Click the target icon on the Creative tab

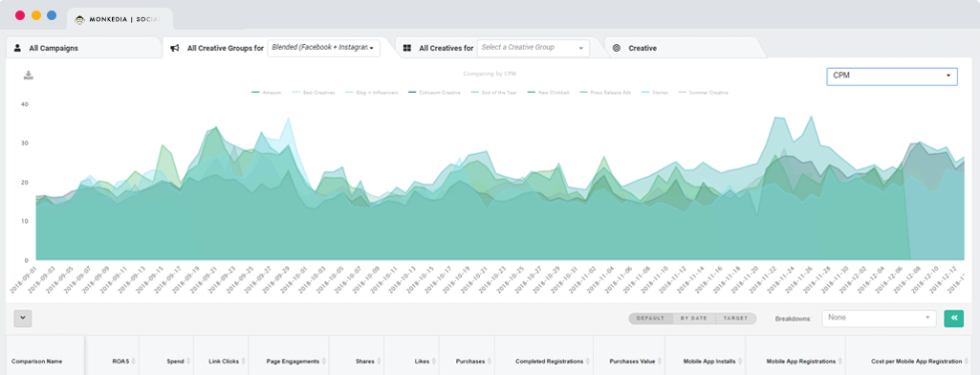point(617,48)
